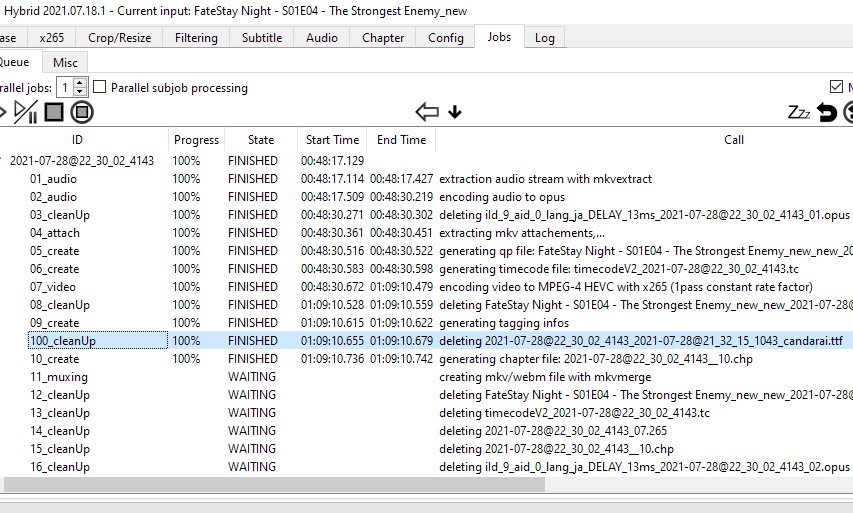Open the Misc sub-tab
This screenshot has height=513, width=853.
[x=65, y=62]
